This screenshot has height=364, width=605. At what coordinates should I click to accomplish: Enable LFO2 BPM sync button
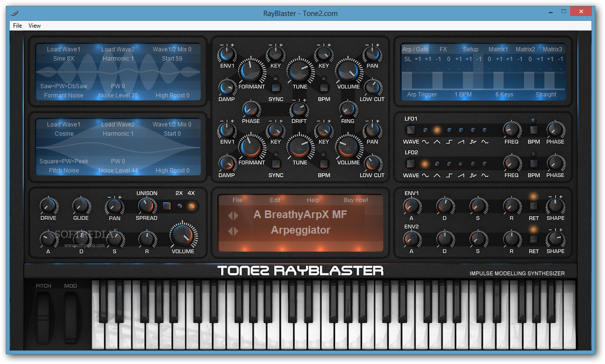pos(534,164)
